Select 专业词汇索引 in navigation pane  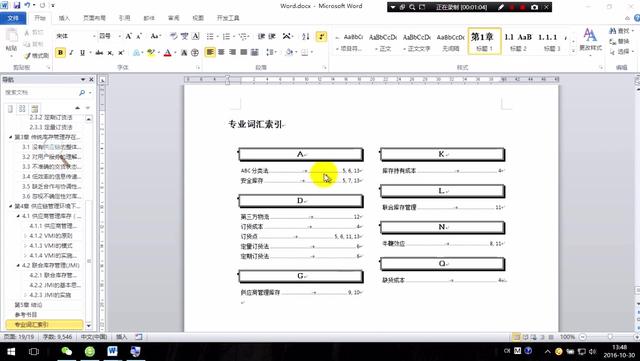pyautogui.click(x=44, y=325)
